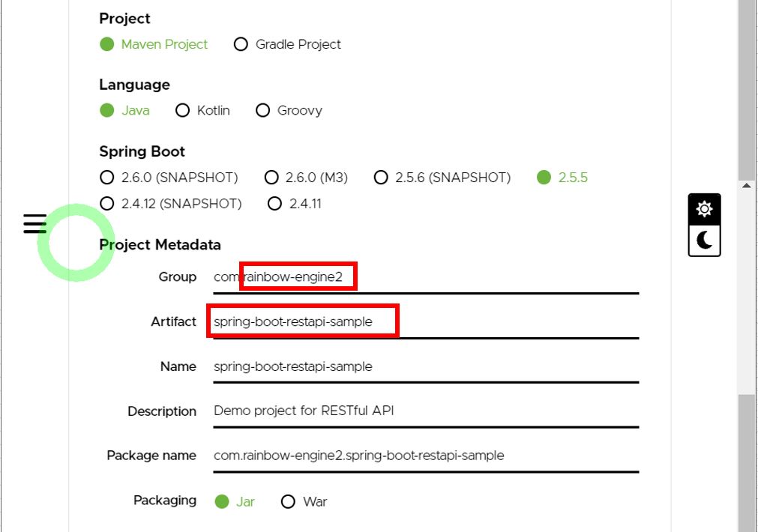Image resolution: width=758 pixels, height=532 pixels.
Task: Pick Spring Boot version 2.5.6 (SNAPSHOT)
Action: point(381,178)
